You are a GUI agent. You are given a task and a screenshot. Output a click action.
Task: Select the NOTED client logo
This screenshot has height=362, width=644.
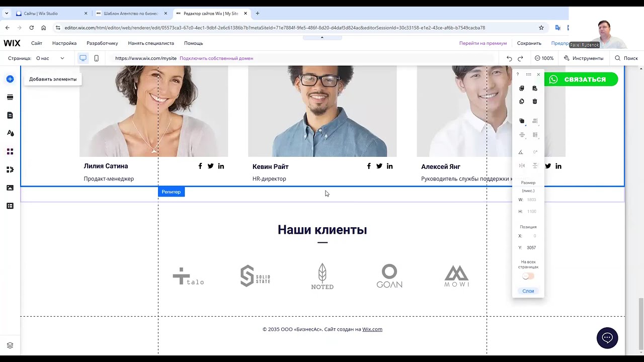(322, 277)
